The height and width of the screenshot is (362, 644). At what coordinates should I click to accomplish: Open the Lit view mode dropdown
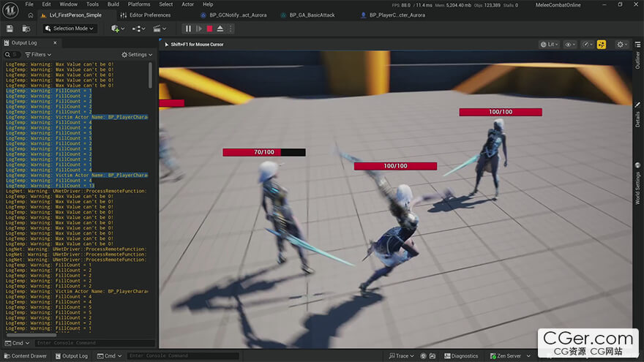[549, 45]
